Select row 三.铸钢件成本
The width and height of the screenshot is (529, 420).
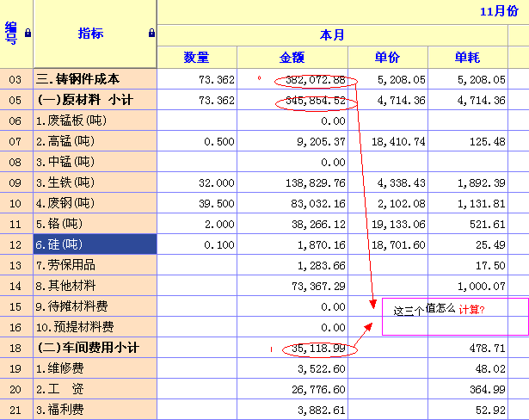[x=95, y=79]
